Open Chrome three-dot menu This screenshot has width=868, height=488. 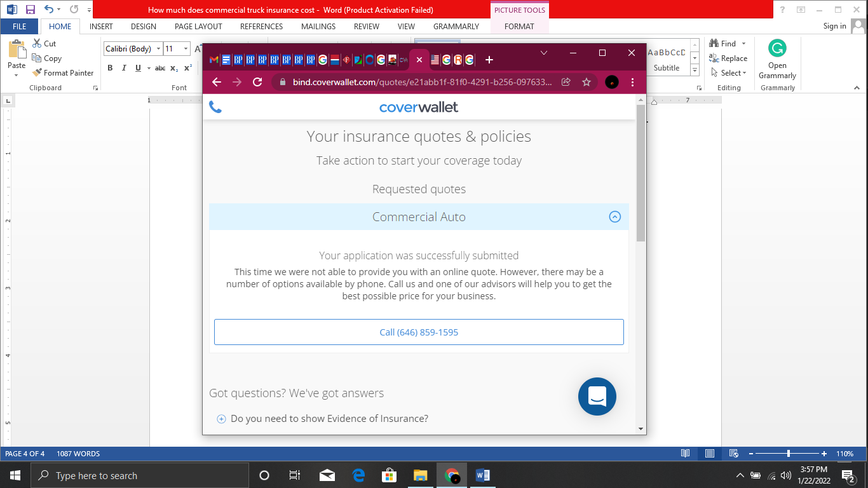click(x=632, y=82)
